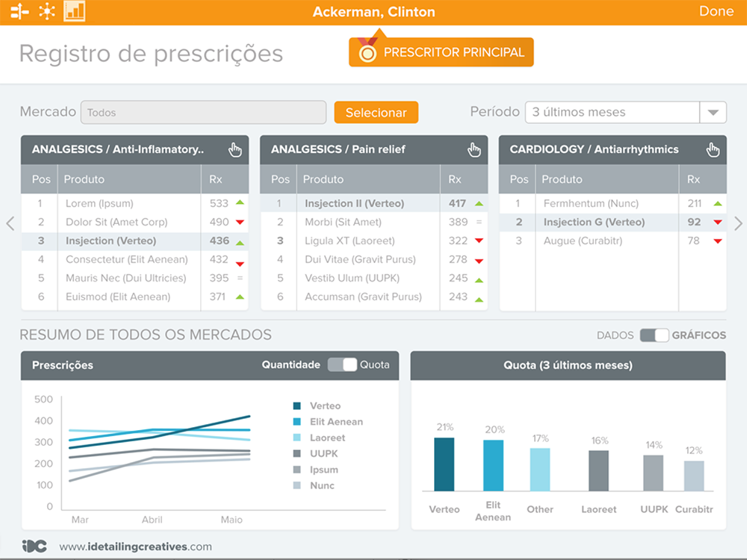Click the iDC logo in footer

[x=34, y=546]
